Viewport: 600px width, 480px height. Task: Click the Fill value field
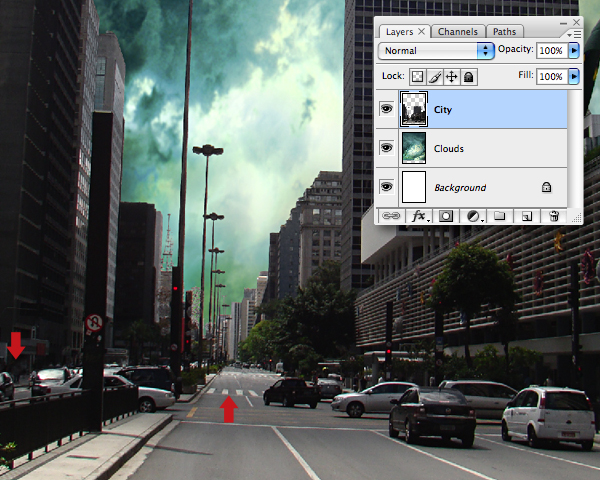(x=552, y=77)
